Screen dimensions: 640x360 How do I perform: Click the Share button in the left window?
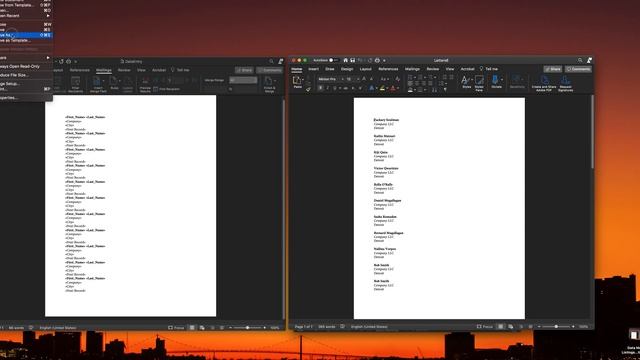coord(244,70)
